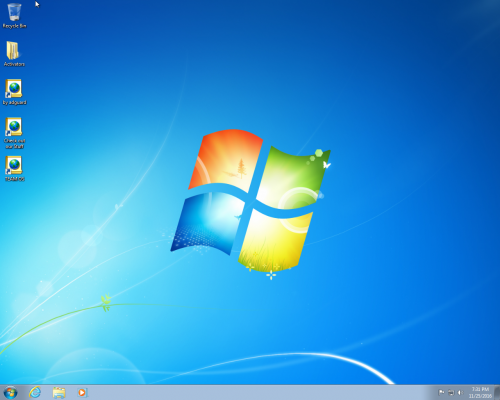The height and width of the screenshot is (400, 500).
Task: Open the volume speaker control
Action: click(x=460, y=393)
